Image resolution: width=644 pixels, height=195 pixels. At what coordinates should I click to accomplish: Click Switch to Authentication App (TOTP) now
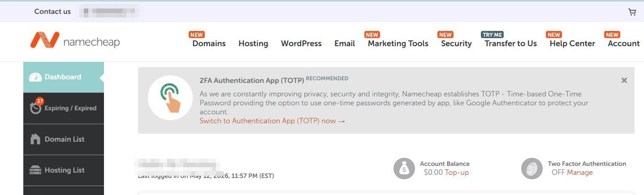[272, 121]
